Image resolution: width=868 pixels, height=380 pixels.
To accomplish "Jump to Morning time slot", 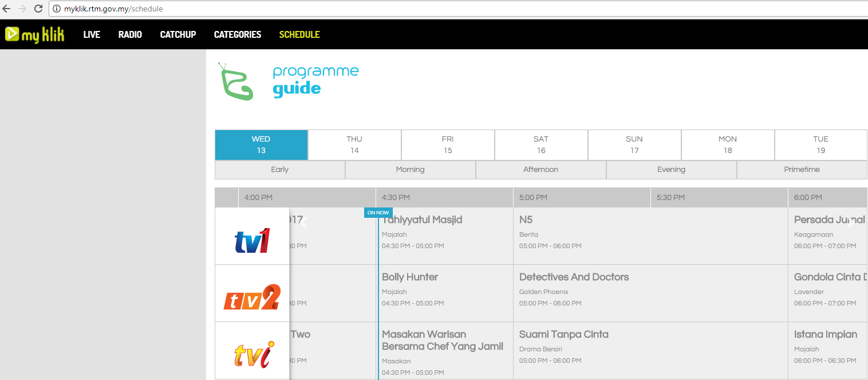I will click(411, 170).
